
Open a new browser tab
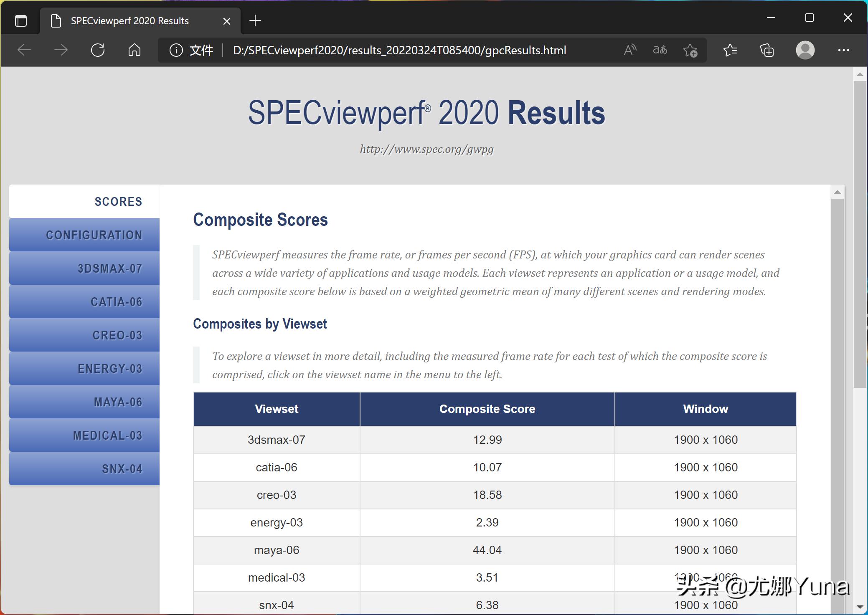pos(255,20)
